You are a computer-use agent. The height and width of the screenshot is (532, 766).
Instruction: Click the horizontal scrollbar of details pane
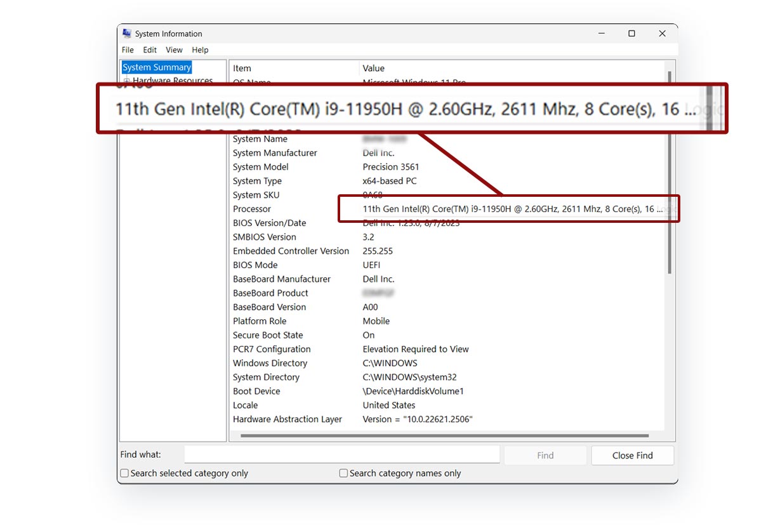(444, 436)
